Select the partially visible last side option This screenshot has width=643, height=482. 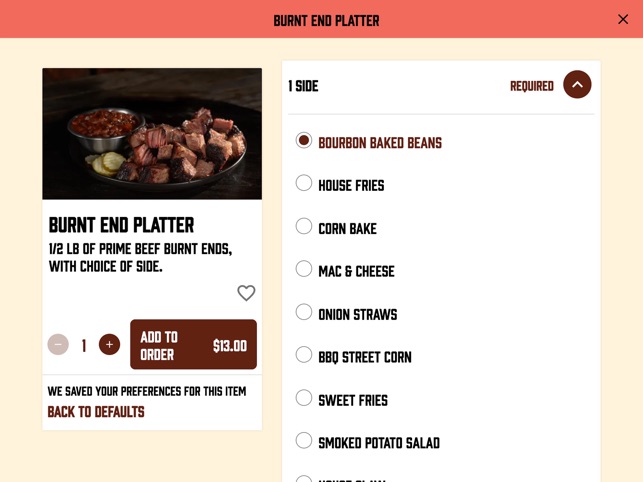(304, 479)
